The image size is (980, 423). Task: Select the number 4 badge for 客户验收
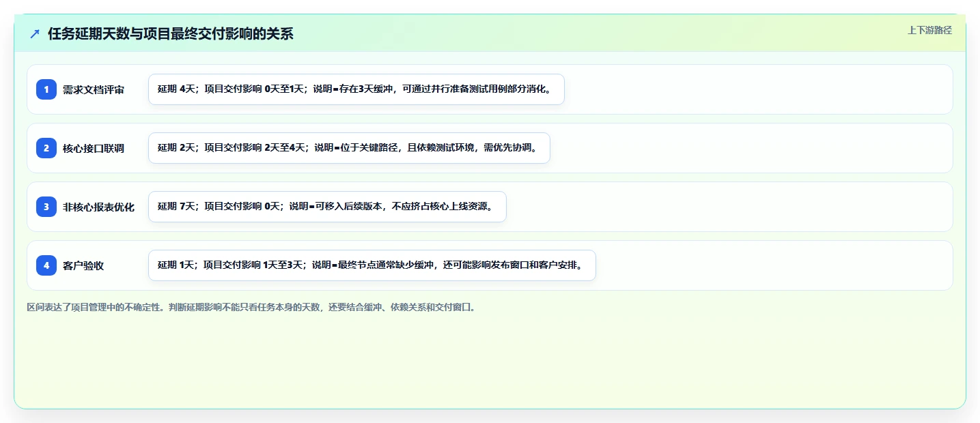tap(46, 265)
